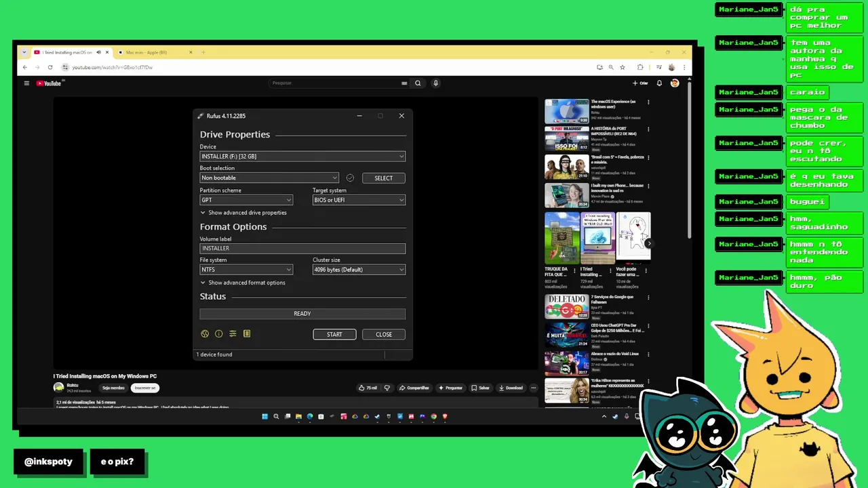
Task: Expand Show advanced format options
Action: coord(243,283)
